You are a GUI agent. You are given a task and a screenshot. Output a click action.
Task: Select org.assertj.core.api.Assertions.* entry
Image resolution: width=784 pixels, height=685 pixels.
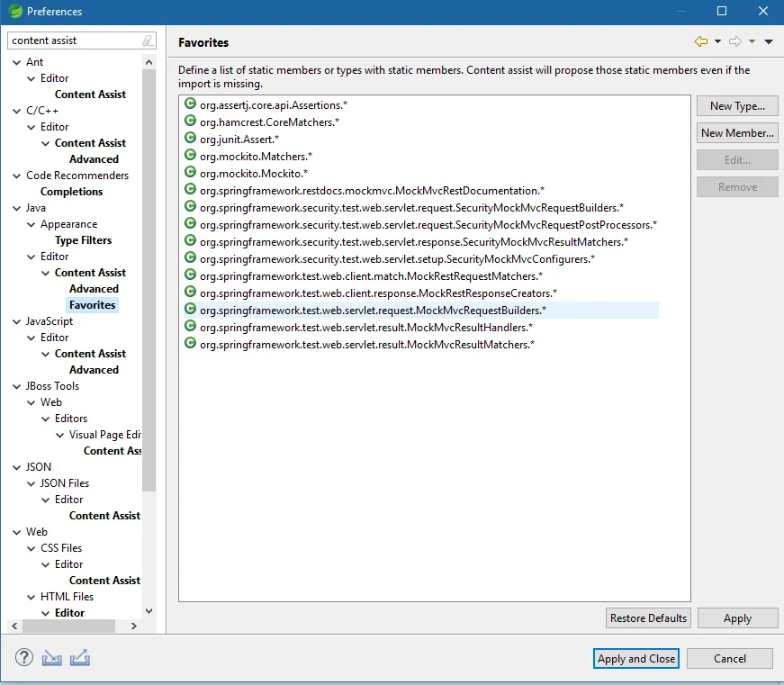(x=274, y=105)
